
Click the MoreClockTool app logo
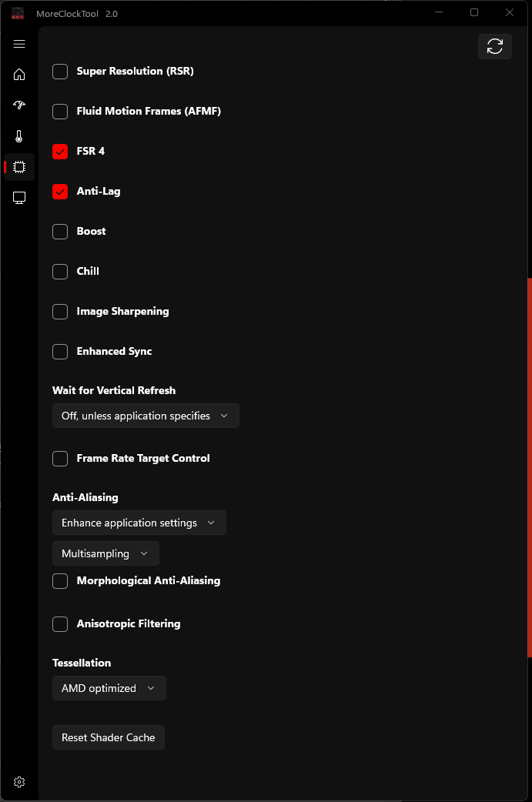tap(18, 13)
